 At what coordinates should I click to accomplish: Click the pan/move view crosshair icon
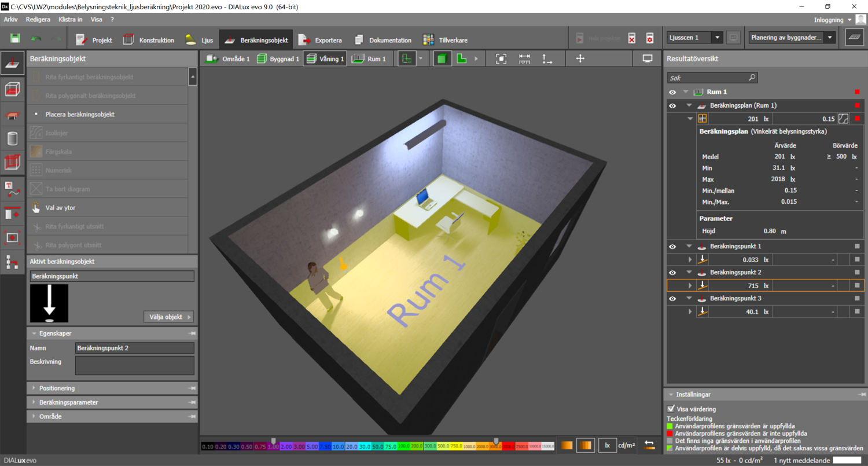tap(580, 59)
